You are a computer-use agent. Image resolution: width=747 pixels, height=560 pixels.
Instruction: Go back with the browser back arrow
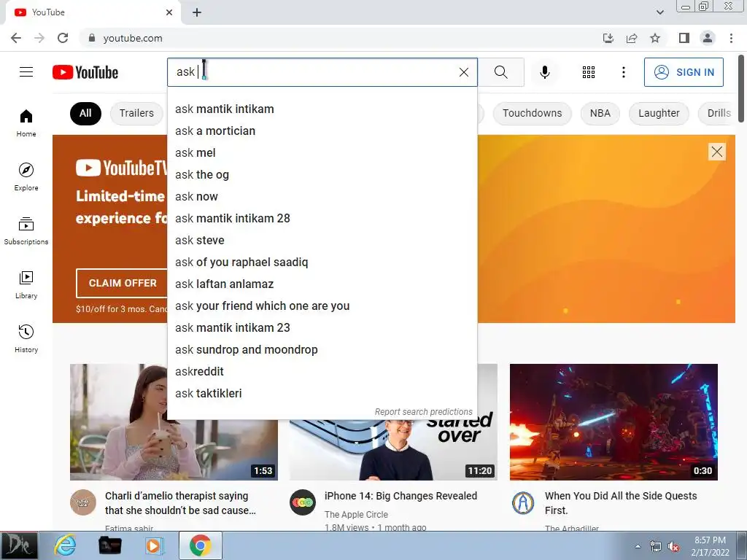click(16, 38)
